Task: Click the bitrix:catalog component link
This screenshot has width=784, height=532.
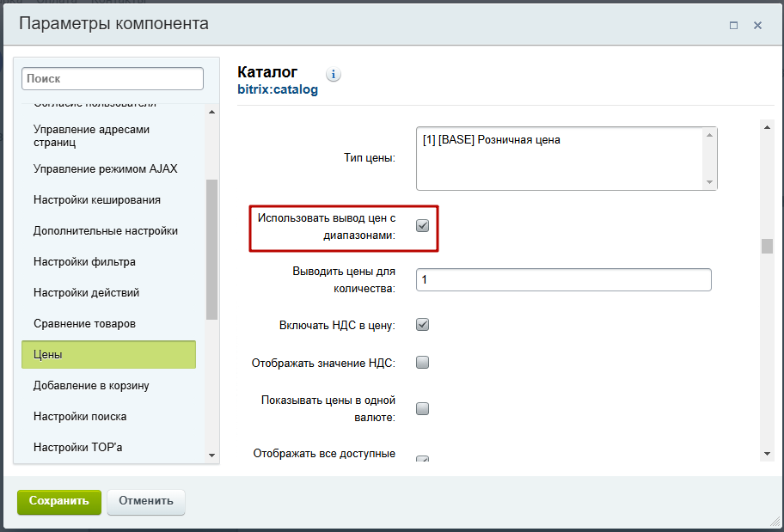Action: [278, 90]
